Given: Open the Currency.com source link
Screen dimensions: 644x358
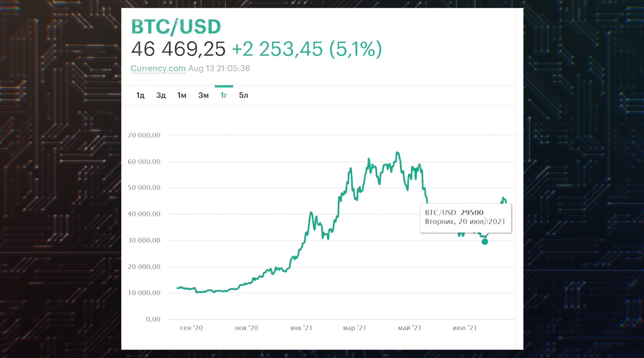Looking at the screenshot, I should tap(158, 68).
